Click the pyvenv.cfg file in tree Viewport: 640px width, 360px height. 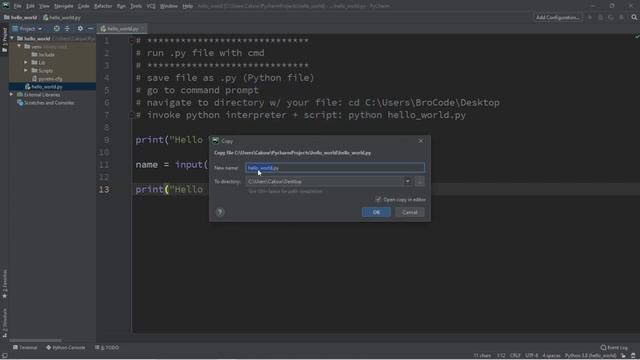click(x=47, y=78)
